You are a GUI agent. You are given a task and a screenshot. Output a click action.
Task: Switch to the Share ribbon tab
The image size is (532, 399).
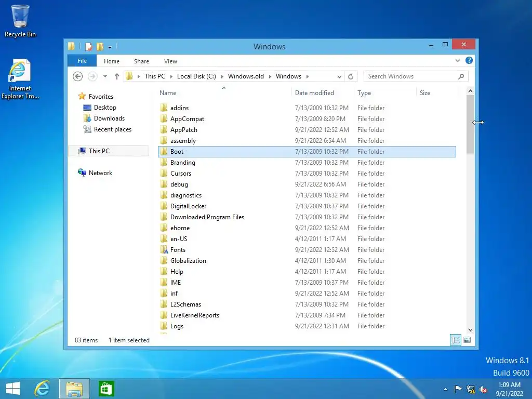pos(141,61)
